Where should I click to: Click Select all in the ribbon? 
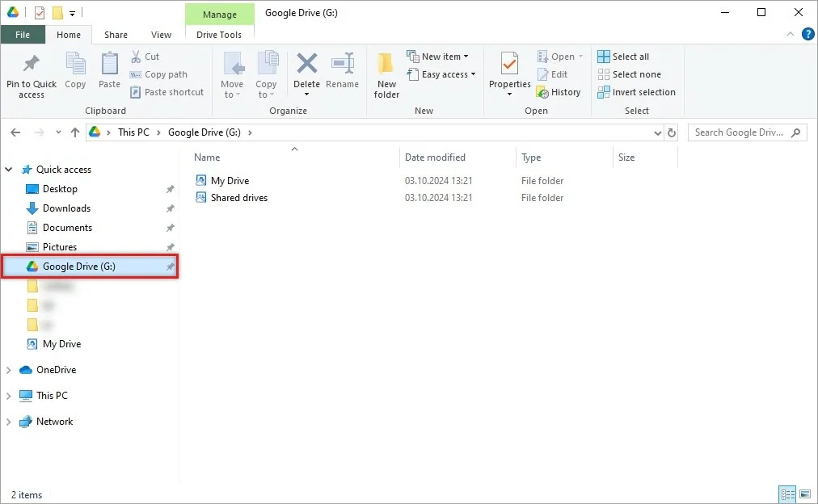click(625, 56)
